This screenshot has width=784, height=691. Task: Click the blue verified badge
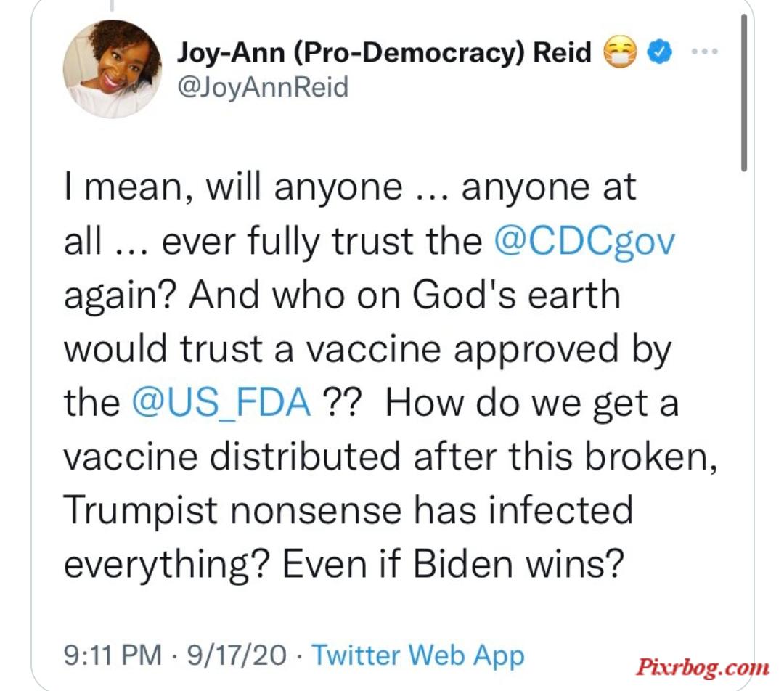click(659, 51)
